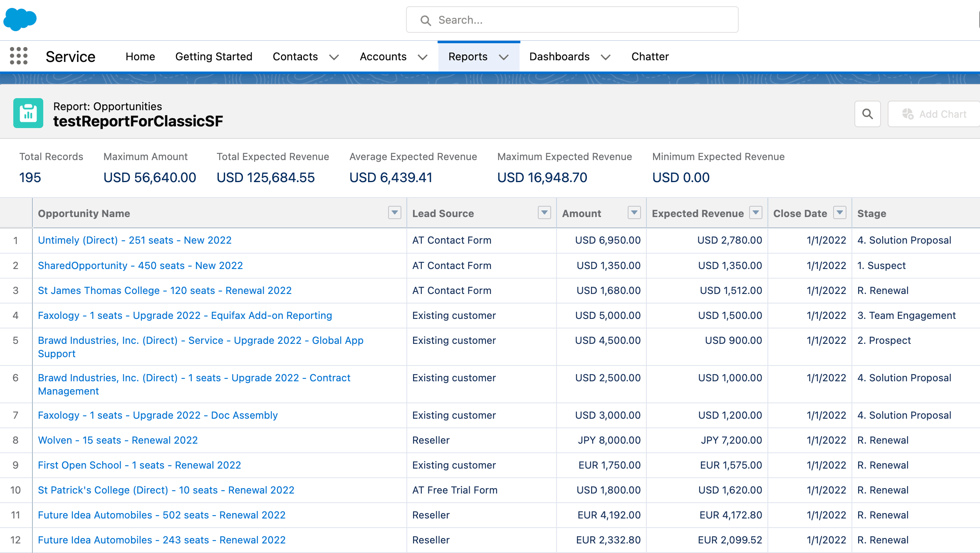This screenshot has height=553, width=980.
Task: Open First Open School opportunity
Action: (139, 465)
